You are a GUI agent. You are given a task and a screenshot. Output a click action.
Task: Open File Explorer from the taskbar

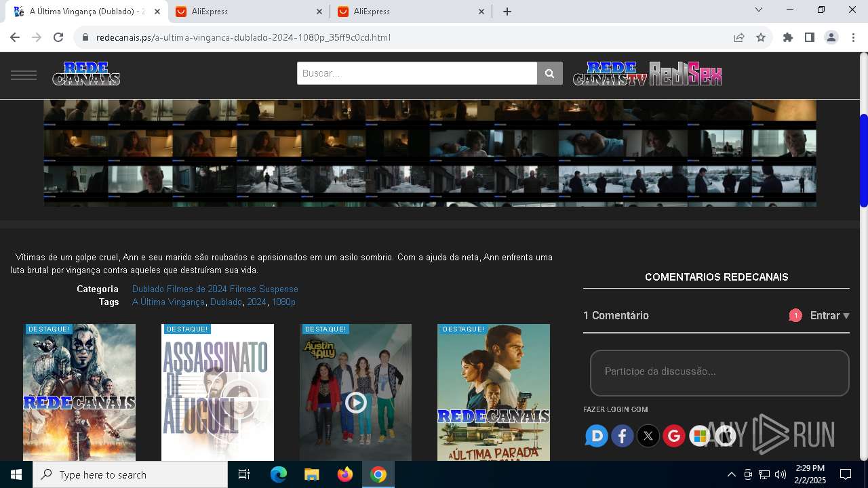(x=311, y=474)
